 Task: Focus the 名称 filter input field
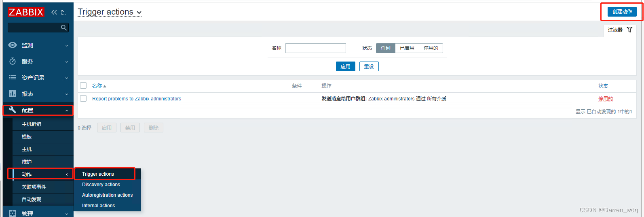click(x=316, y=48)
